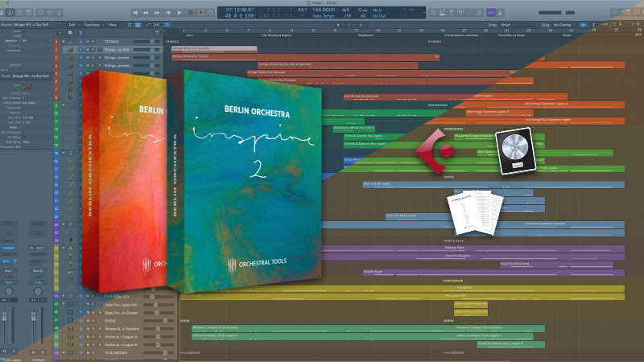
Task: Open the pointer tool menu
Action: (x=339, y=25)
